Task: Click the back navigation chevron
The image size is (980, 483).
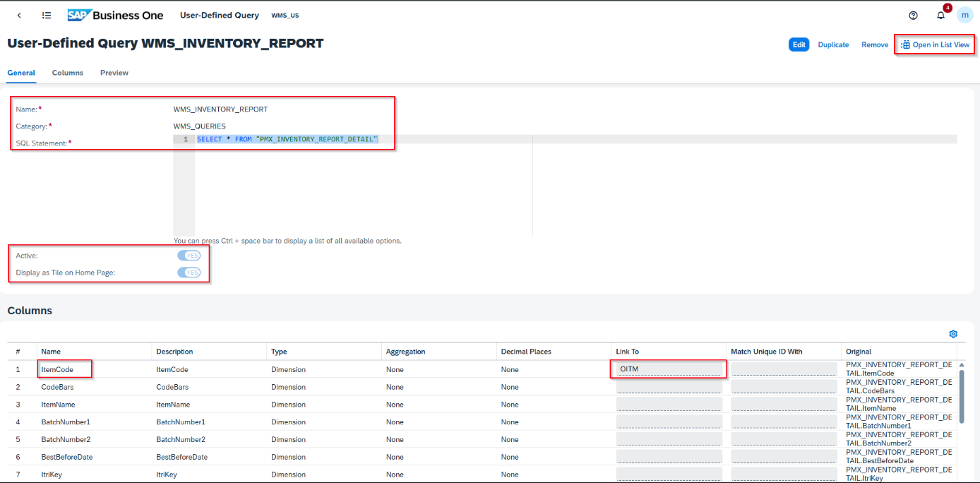Action: [x=18, y=14]
